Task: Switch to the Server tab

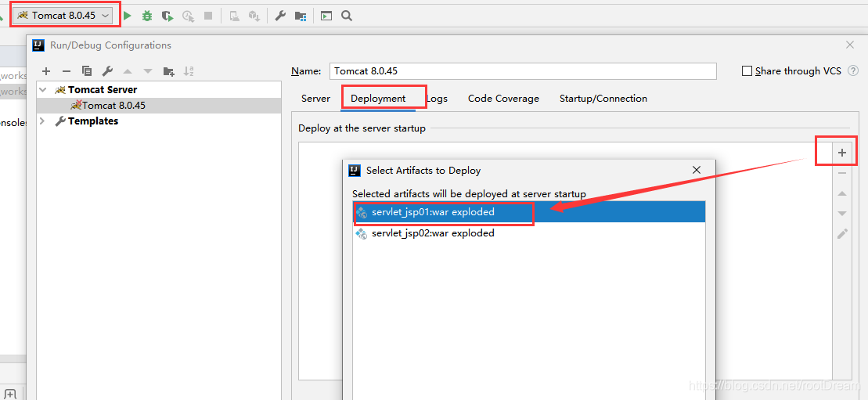Action: pyautogui.click(x=315, y=99)
